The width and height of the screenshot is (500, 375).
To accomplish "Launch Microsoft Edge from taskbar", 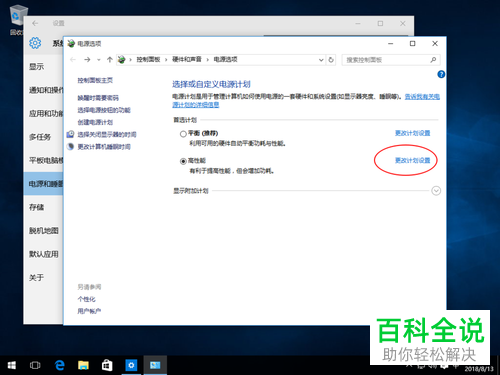I will click(x=60, y=365).
